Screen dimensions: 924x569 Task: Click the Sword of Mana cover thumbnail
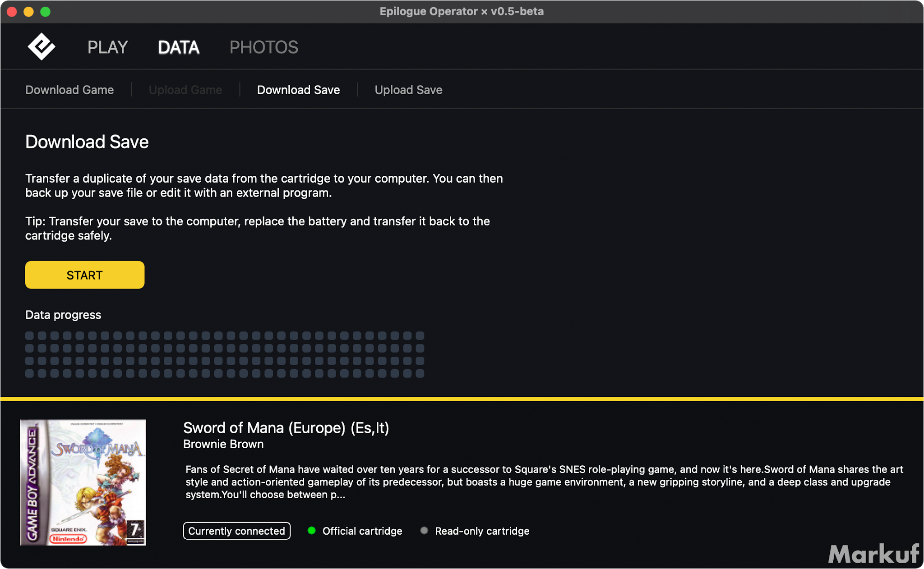(x=83, y=482)
